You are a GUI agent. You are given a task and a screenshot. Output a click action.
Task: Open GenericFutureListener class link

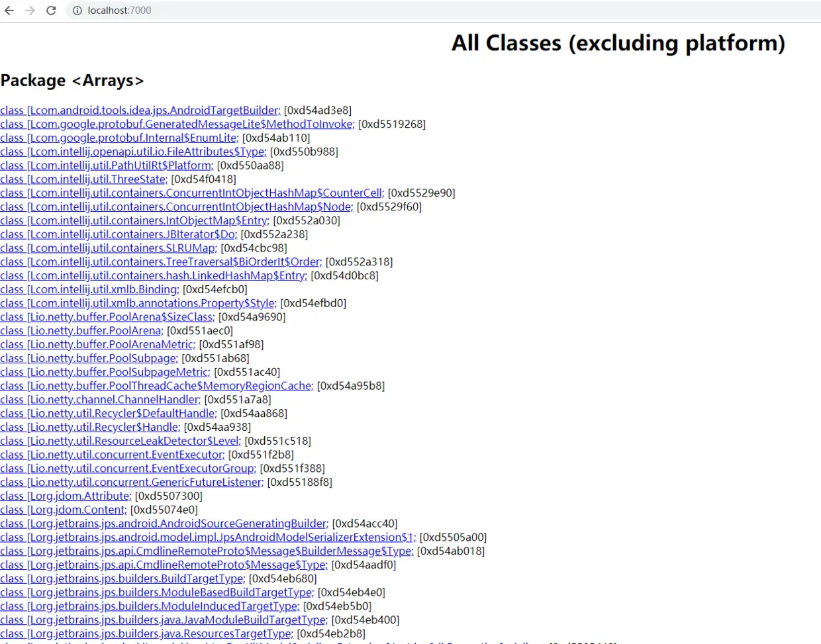(132, 483)
